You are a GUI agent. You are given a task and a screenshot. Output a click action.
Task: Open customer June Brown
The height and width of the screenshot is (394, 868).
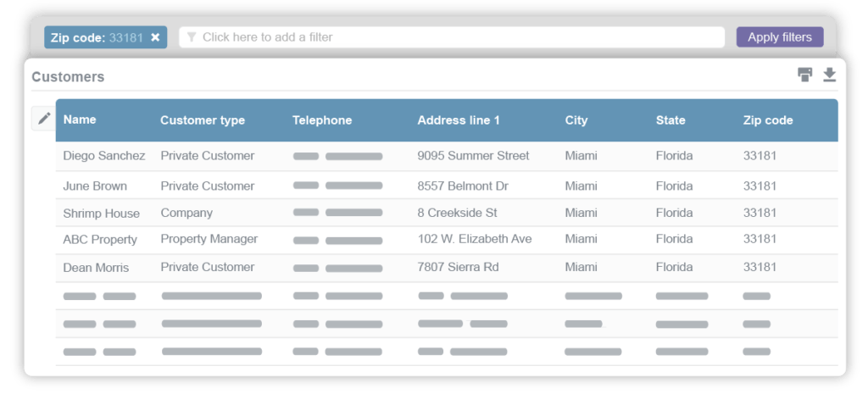(x=95, y=186)
